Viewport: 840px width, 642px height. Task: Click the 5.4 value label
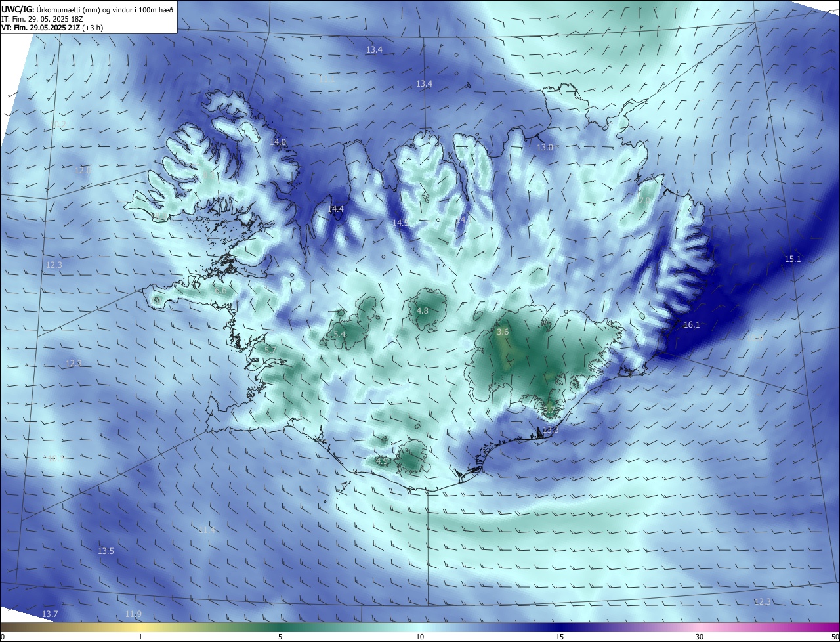[339, 334]
